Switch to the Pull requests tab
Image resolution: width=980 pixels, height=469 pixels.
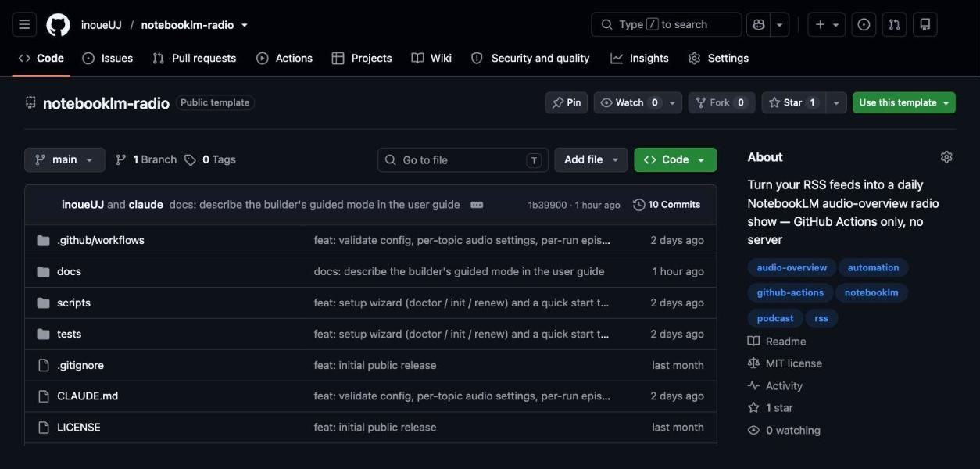click(x=195, y=58)
